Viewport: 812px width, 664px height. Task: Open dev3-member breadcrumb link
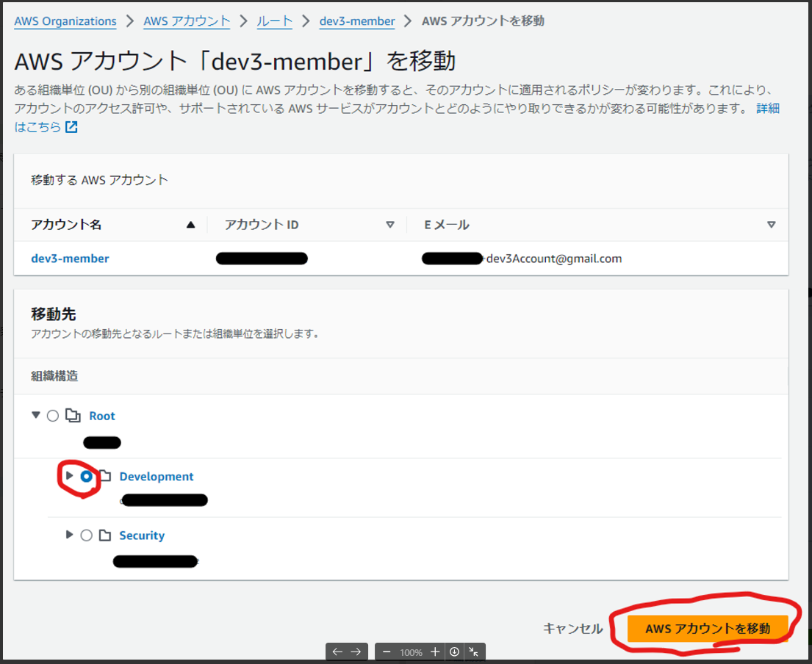click(x=357, y=21)
